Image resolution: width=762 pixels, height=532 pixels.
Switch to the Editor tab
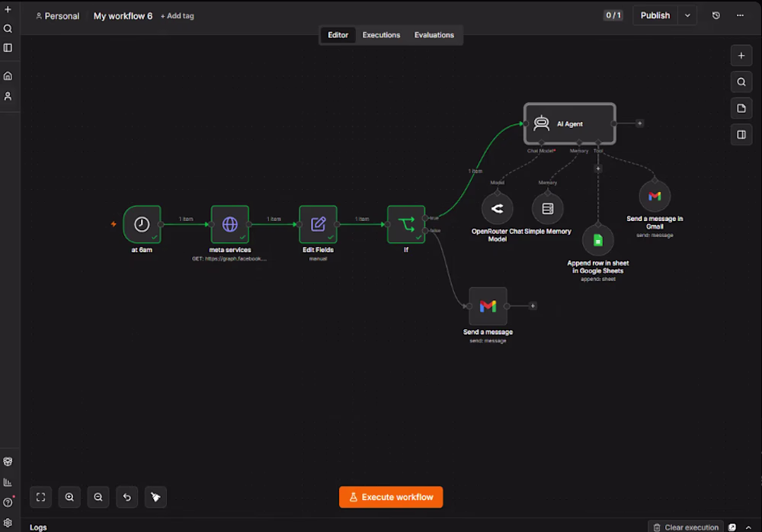click(x=338, y=35)
